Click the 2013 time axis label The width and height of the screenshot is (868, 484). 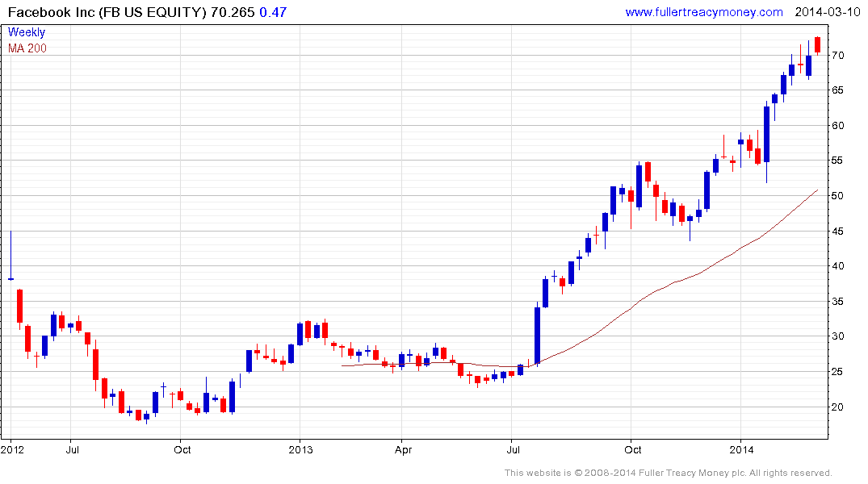300,449
